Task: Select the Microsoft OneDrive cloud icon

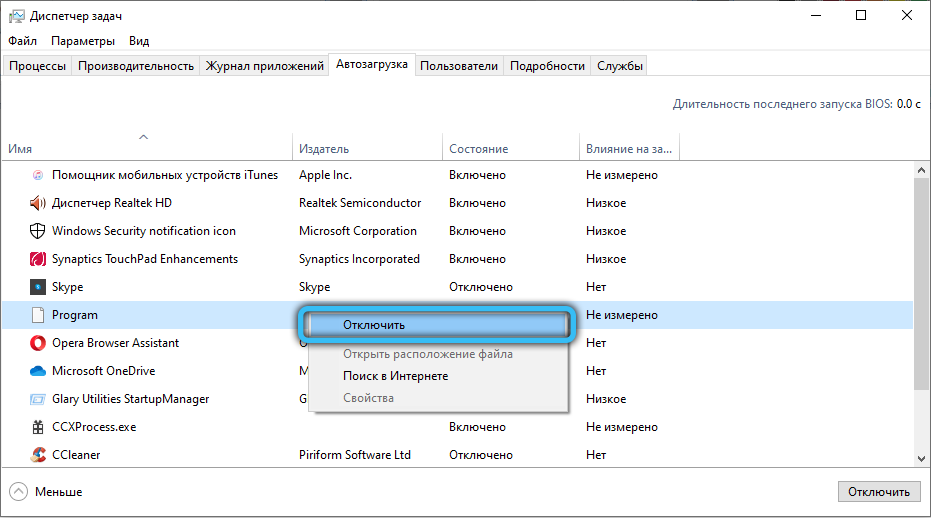Action: [38, 371]
